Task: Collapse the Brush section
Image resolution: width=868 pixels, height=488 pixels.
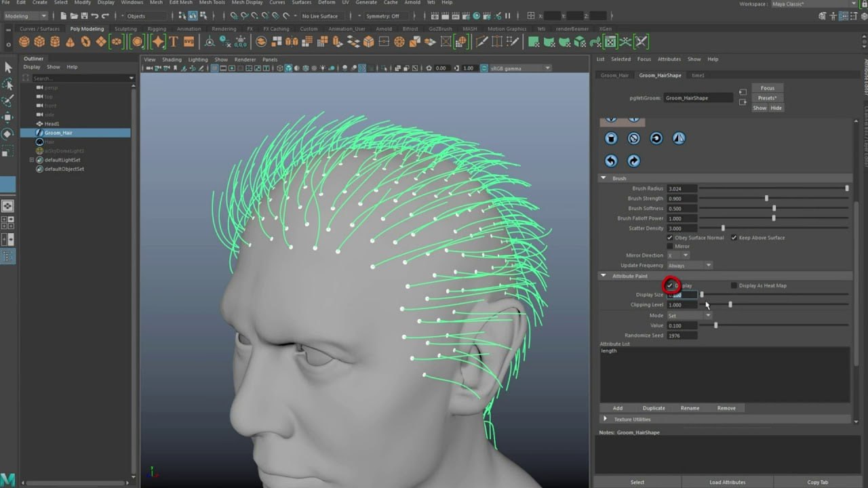Action: [x=604, y=178]
